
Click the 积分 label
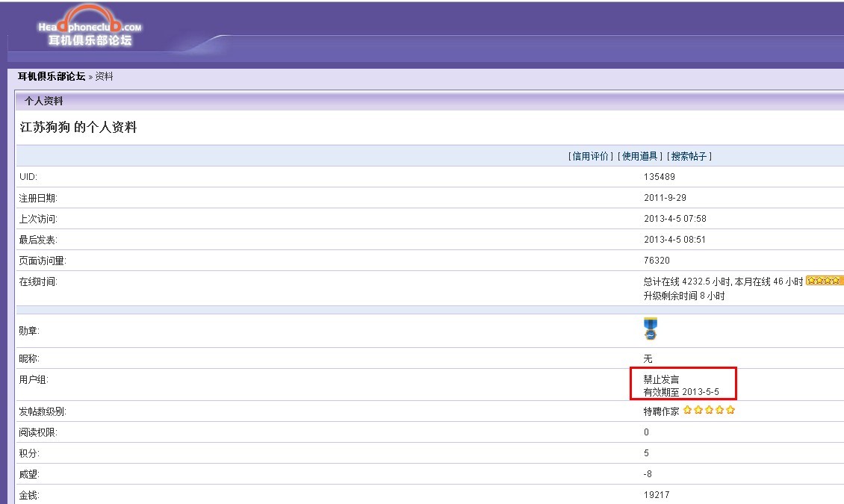click(29, 453)
